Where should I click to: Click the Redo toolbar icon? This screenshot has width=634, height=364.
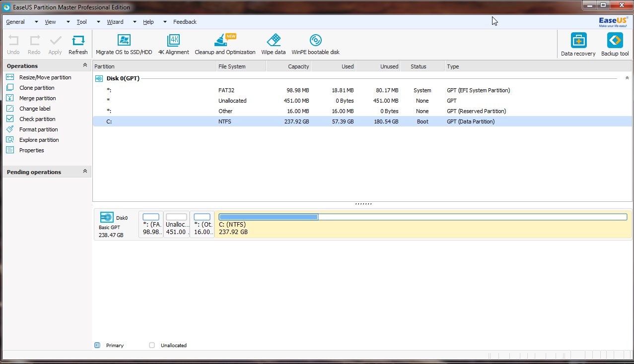tap(34, 45)
